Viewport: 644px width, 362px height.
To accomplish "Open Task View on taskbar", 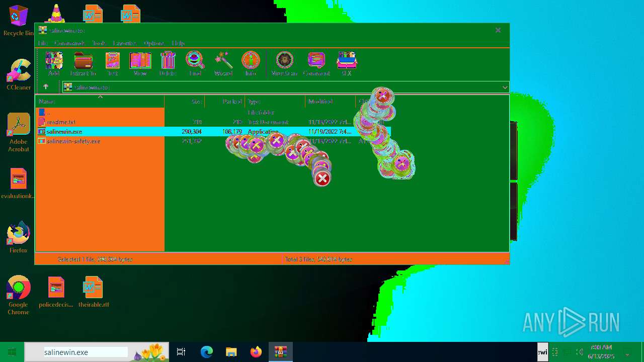I will click(x=181, y=352).
